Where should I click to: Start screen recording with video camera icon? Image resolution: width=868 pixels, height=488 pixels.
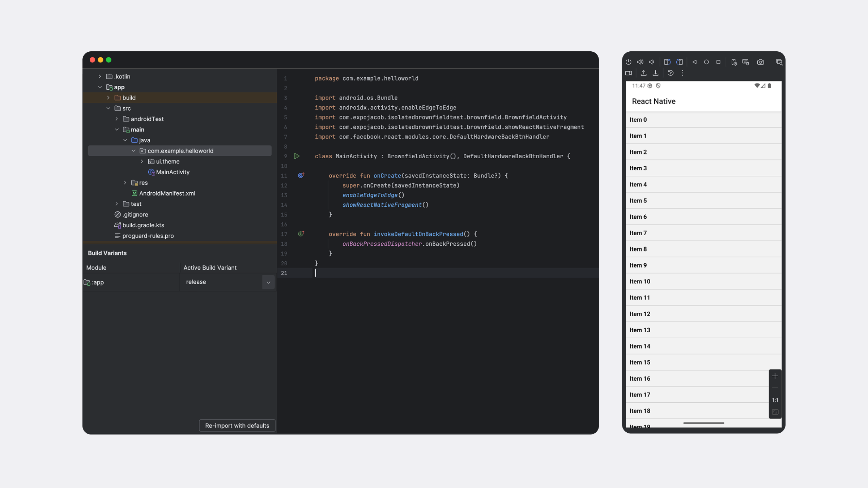[629, 73]
